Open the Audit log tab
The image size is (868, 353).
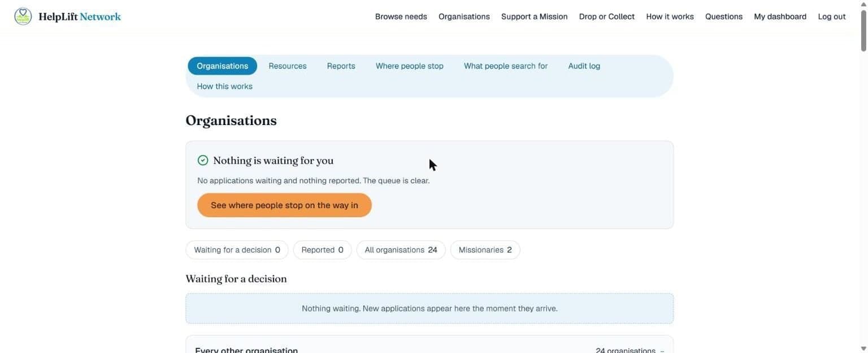pyautogui.click(x=584, y=66)
